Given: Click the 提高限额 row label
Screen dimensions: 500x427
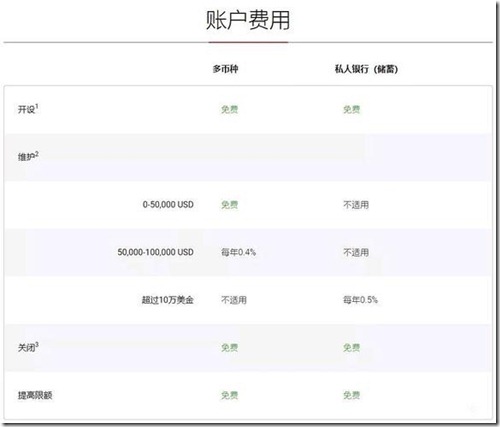Looking at the screenshot, I should pos(35,395).
